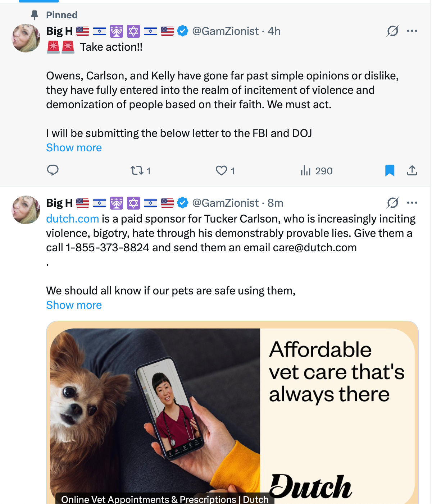Click Big H avatar on pinned tweet

(x=26, y=38)
